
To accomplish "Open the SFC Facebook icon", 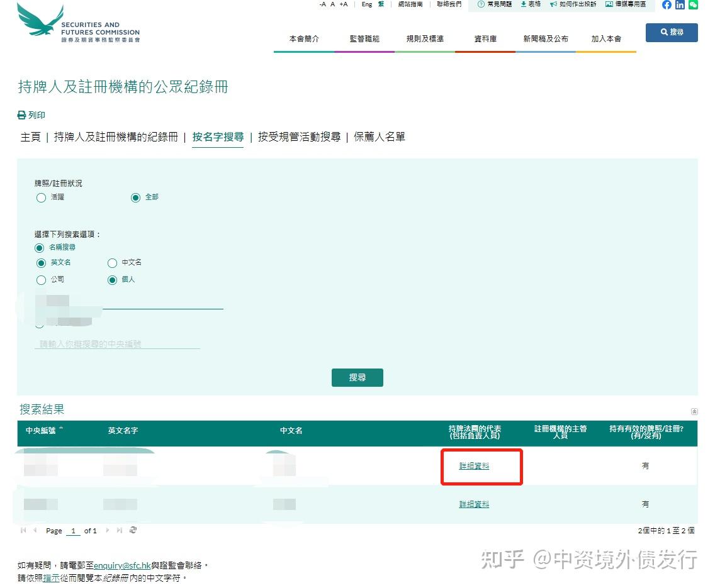I will (x=667, y=5).
